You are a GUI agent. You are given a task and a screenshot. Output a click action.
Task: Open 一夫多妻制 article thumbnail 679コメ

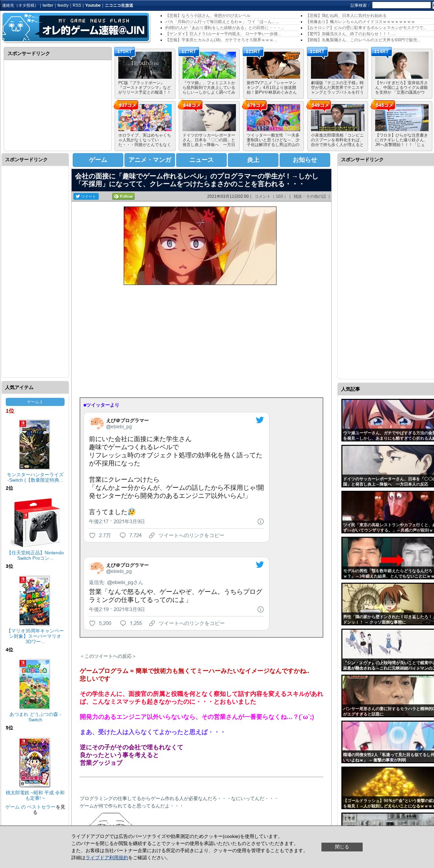(x=273, y=118)
